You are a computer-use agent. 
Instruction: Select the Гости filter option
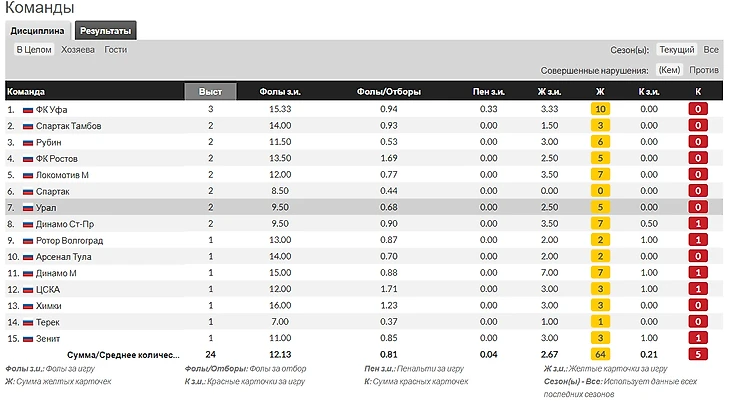pos(116,49)
